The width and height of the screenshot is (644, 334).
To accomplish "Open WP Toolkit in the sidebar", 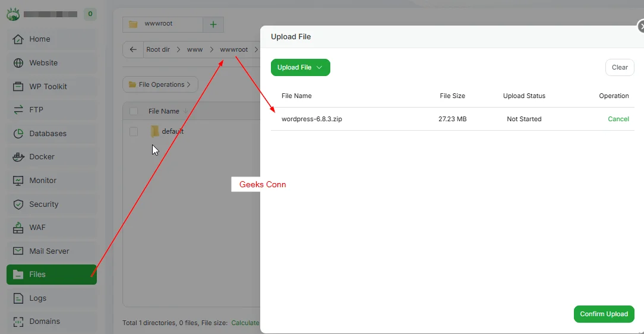I will [52, 87].
